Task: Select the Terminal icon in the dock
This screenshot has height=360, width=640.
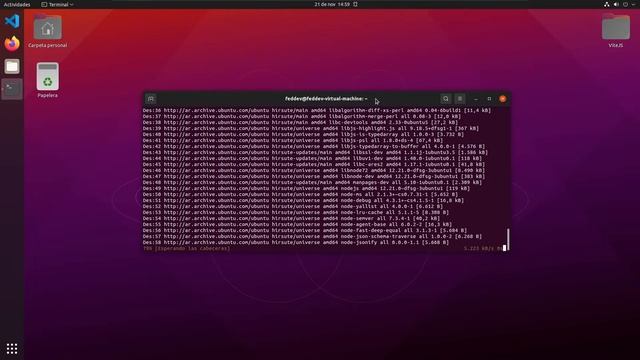Action: pyautogui.click(x=12, y=89)
